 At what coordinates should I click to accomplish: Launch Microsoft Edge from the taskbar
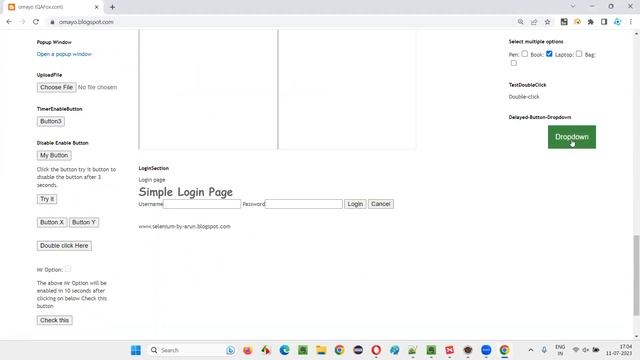click(284, 350)
